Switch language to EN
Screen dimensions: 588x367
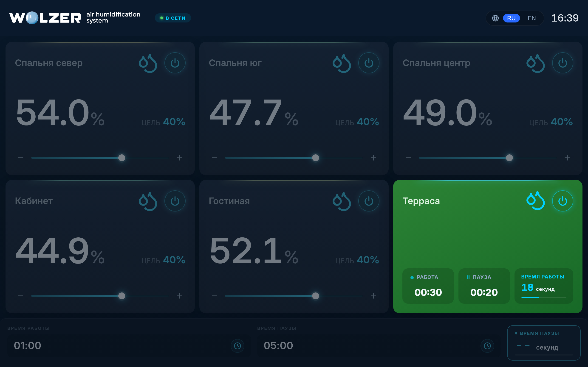pyautogui.click(x=532, y=18)
